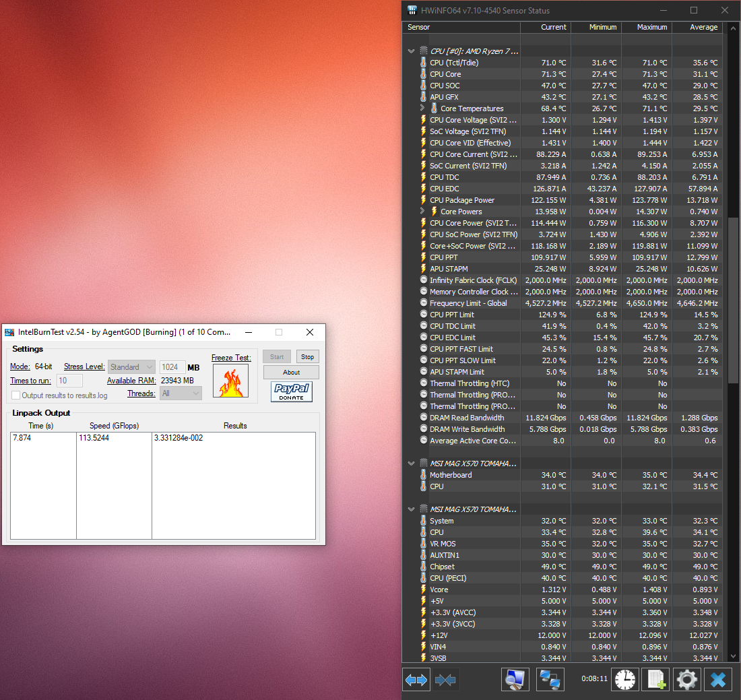This screenshot has height=700, width=741.
Task: Click the HWiNFO64 title bar app icon
Action: 412,10
